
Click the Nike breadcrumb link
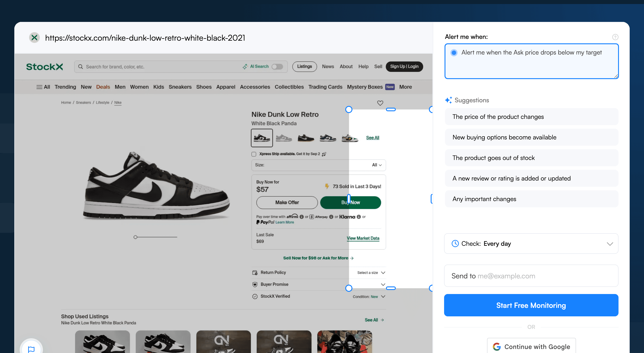[x=118, y=103]
